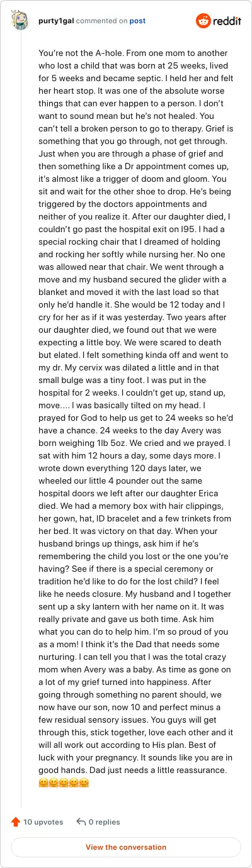Click the vertical thread line beside comment
Viewport: 252px width, 868px height.
click(21, 422)
